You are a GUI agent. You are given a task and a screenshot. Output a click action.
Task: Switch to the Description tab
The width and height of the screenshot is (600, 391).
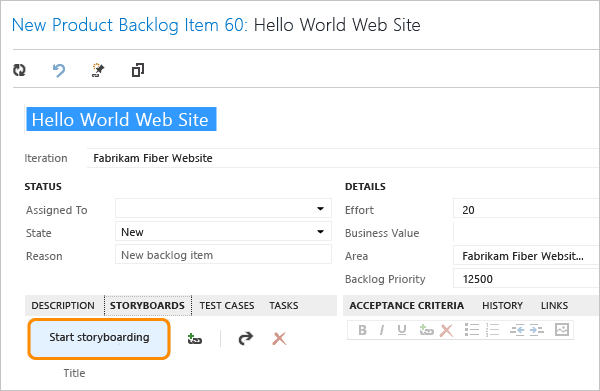63,305
